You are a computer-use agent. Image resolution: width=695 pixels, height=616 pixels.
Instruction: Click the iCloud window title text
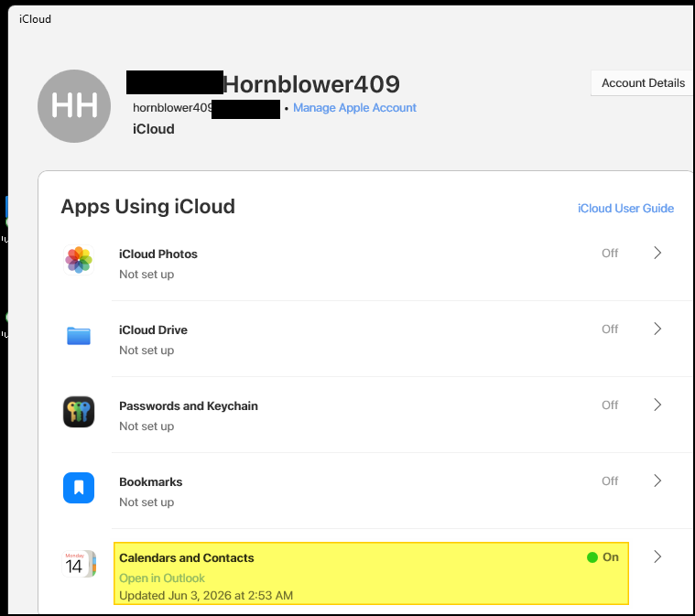tap(35, 19)
